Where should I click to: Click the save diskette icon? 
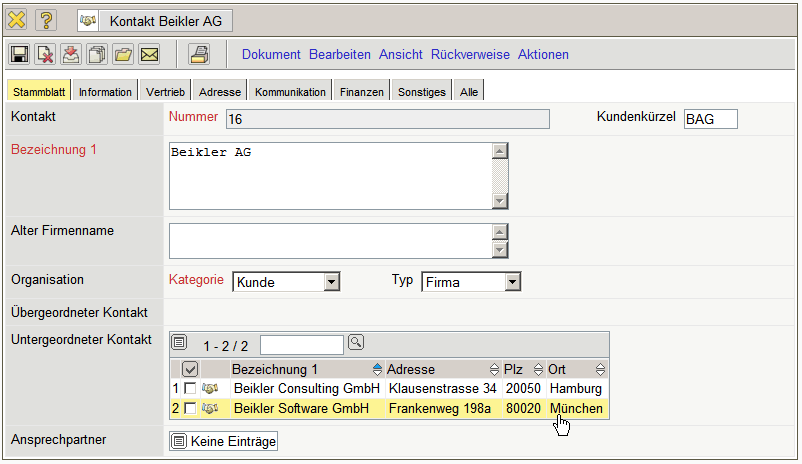click(19, 54)
